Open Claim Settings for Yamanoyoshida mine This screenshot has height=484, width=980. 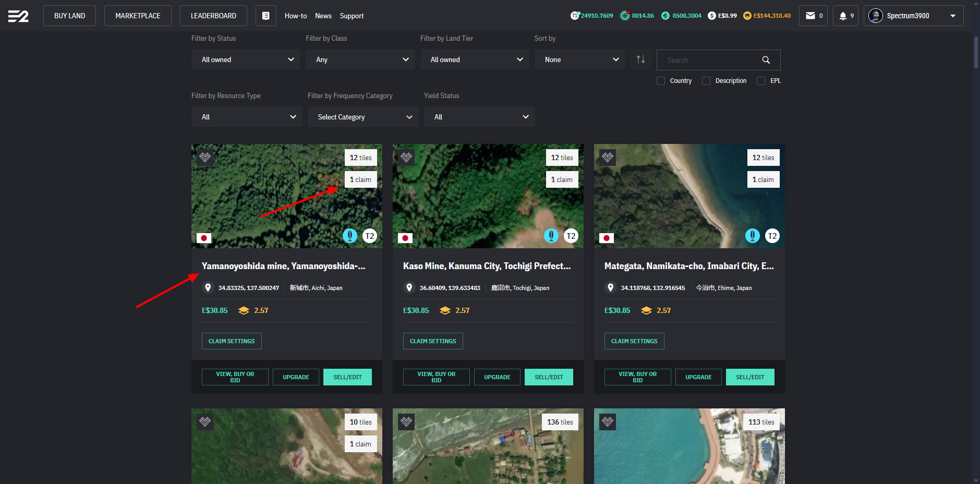coord(232,341)
